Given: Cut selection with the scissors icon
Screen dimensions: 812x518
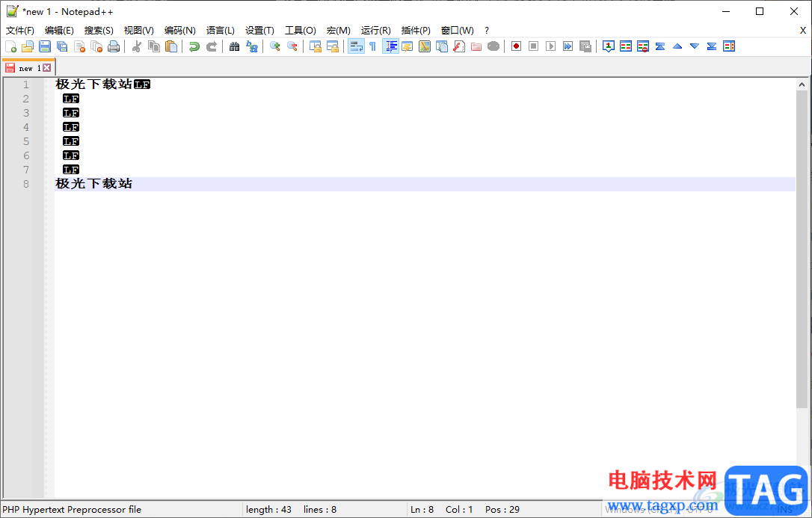Looking at the screenshot, I should [x=137, y=46].
